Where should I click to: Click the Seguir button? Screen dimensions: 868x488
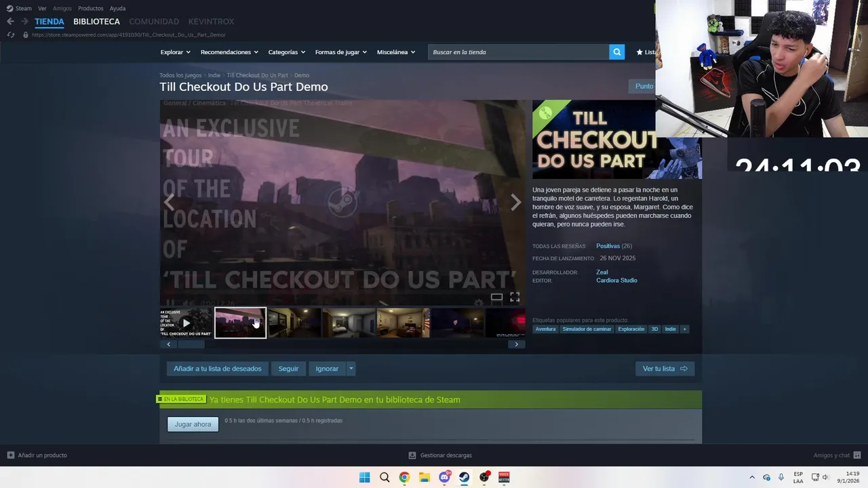[x=288, y=369]
